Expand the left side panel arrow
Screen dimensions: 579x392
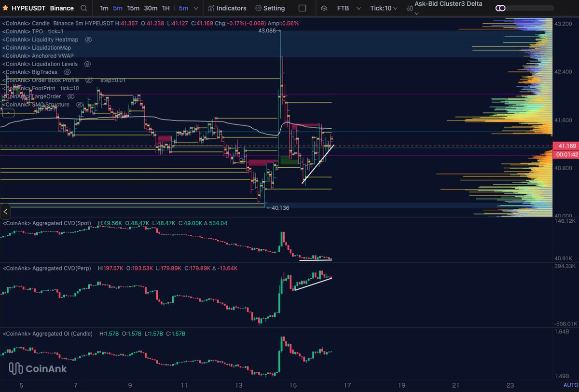coord(5,211)
